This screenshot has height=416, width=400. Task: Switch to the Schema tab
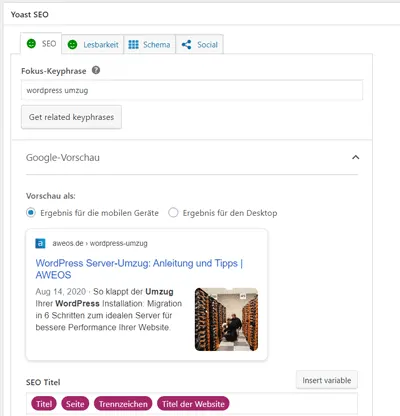click(x=149, y=44)
